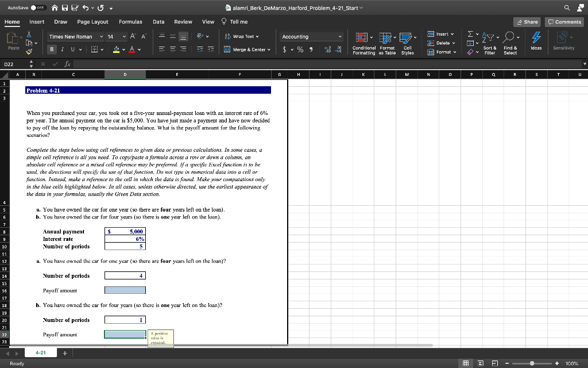This screenshot has width=588, height=368.
Task: Click the Paste clipboard icon
Action: pyautogui.click(x=13, y=39)
